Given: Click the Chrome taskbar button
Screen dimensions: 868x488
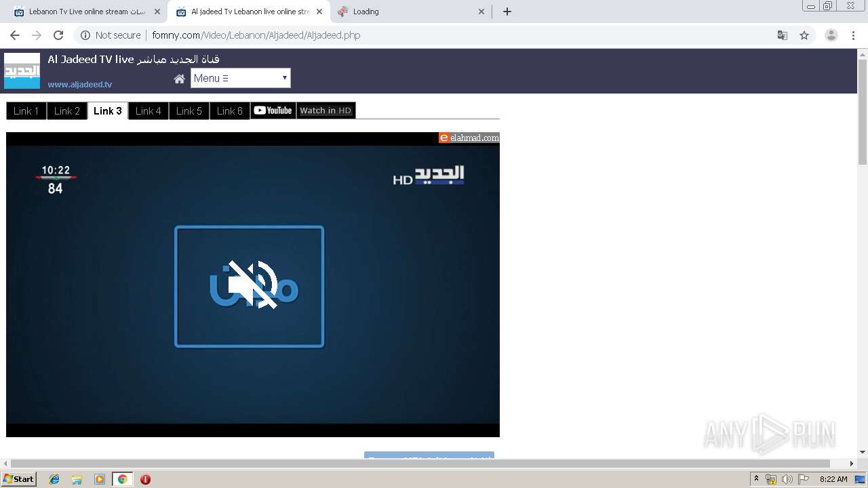Looking at the screenshot, I should [x=122, y=479].
